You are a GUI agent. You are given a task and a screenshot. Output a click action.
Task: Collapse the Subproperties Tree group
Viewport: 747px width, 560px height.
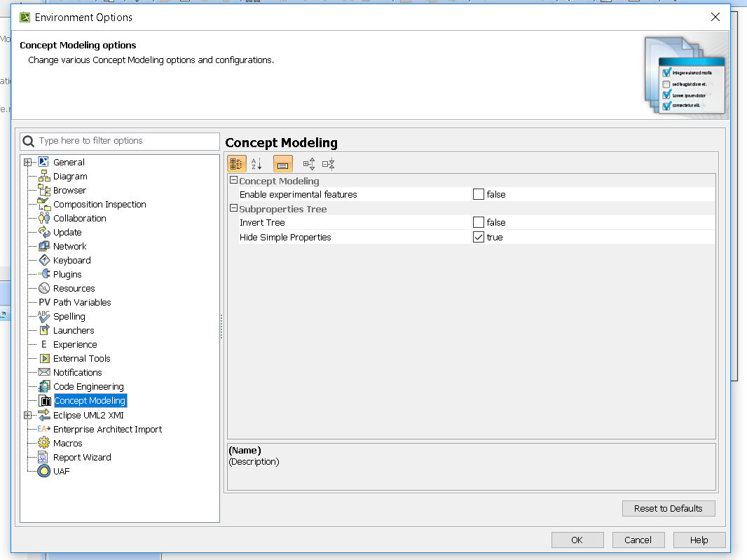tap(234, 209)
